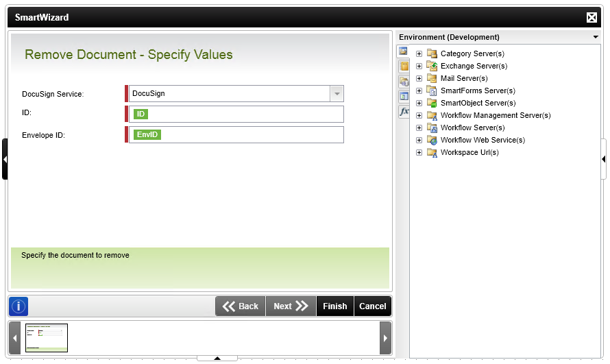
Task: Open the Environment (Development) dropdown arrow
Action: pos(596,37)
